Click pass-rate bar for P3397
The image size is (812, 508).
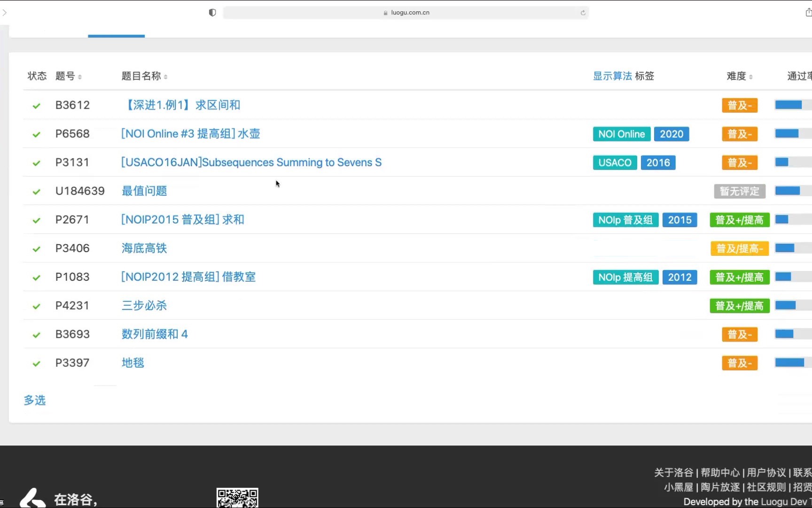point(793,363)
